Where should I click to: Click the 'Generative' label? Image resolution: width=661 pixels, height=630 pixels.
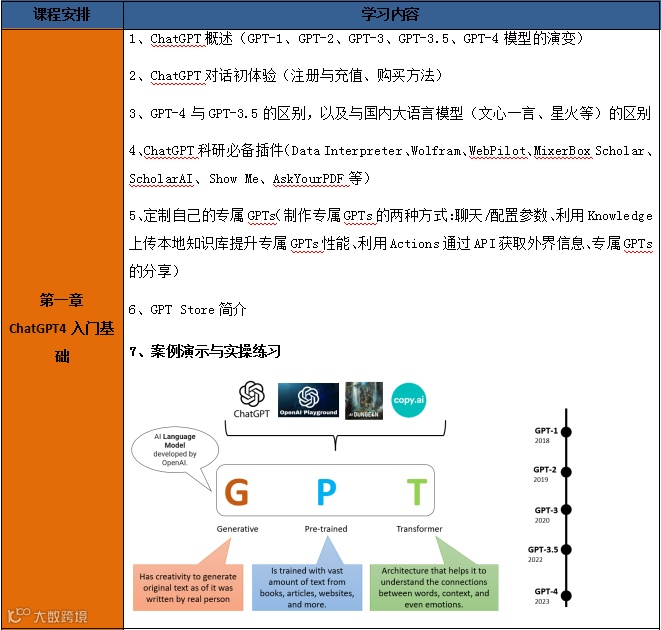pyautogui.click(x=237, y=529)
